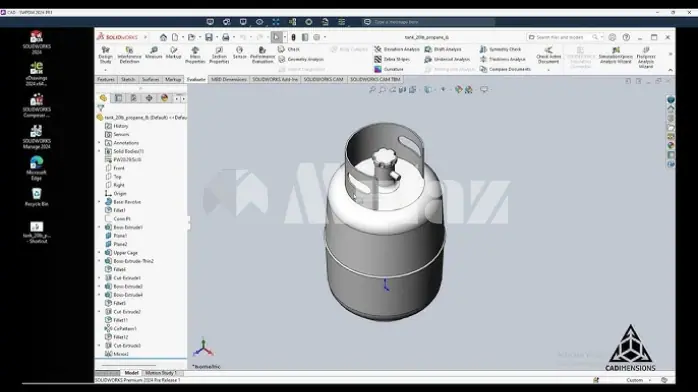
Task: Open the Design Study tool
Action: (106, 55)
